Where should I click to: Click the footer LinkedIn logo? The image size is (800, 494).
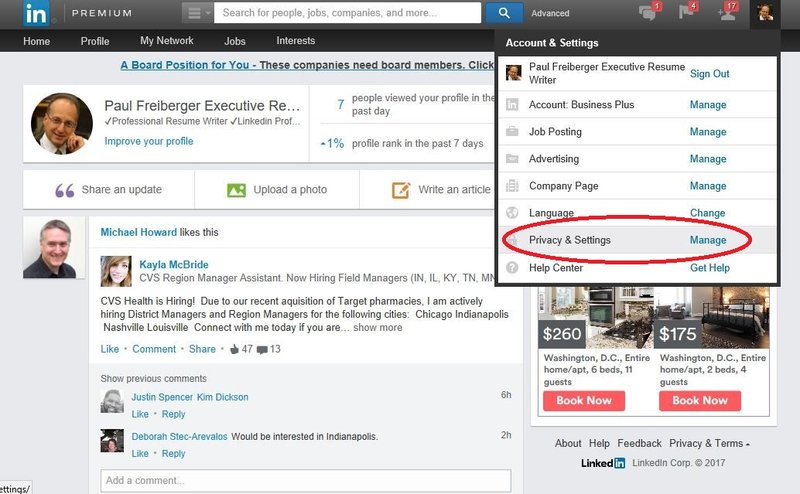coord(603,463)
